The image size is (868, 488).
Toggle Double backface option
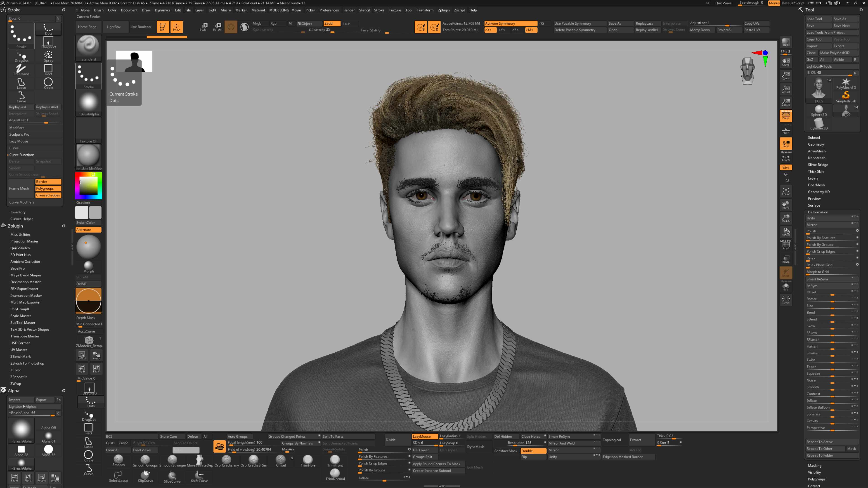point(533,451)
